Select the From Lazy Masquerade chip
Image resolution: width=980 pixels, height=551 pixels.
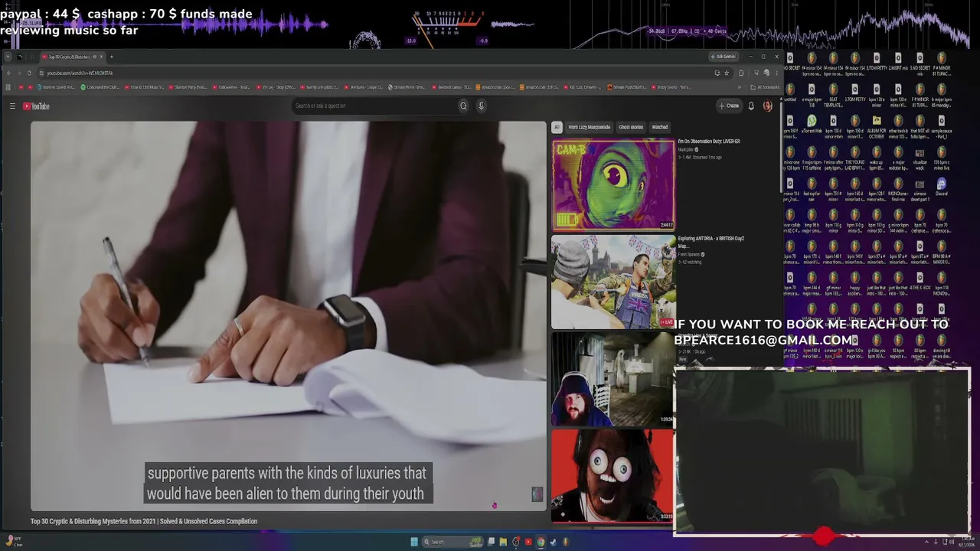[589, 127]
